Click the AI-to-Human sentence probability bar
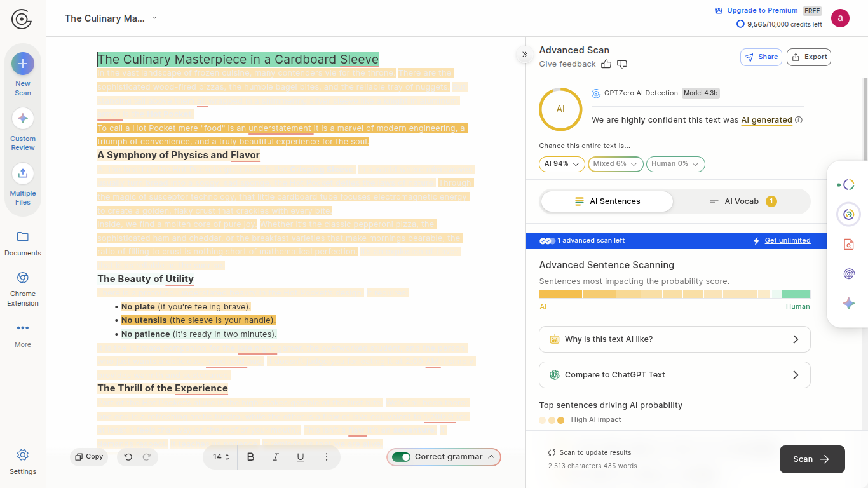868x488 pixels. 674,294
